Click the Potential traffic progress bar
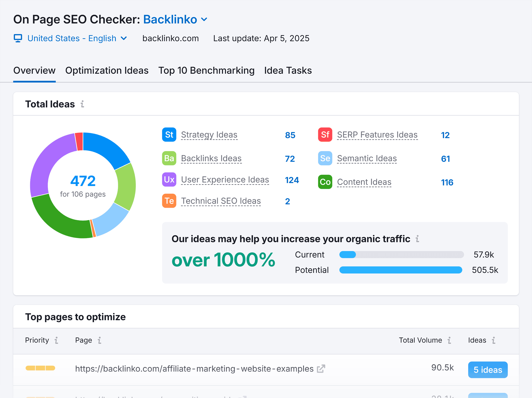The width and height of the screenshot is (532, 398). point(401,270)
